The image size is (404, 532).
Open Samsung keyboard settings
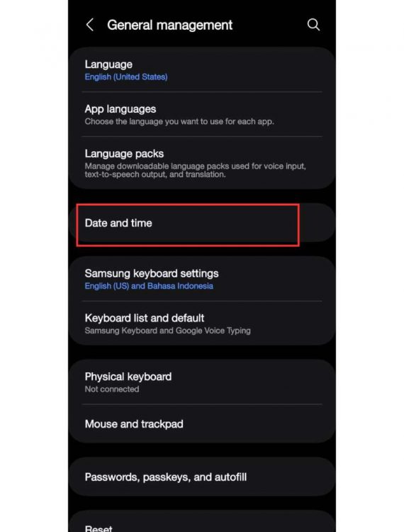202,279
